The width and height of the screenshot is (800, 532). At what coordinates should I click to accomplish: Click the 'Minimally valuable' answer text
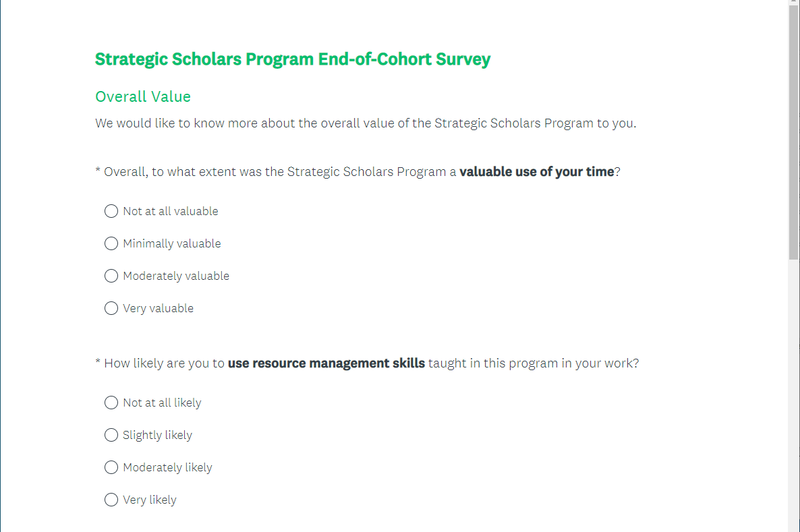[172, 243]
